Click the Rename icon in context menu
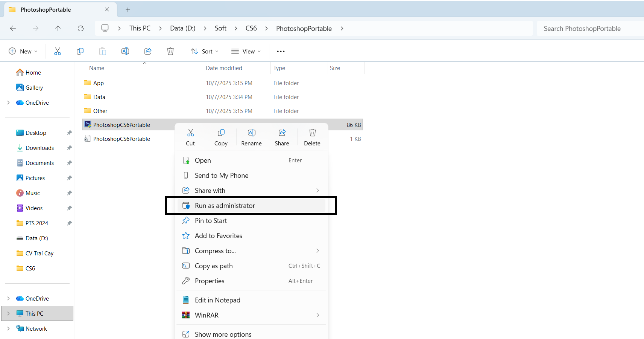 tap(251, 137)
